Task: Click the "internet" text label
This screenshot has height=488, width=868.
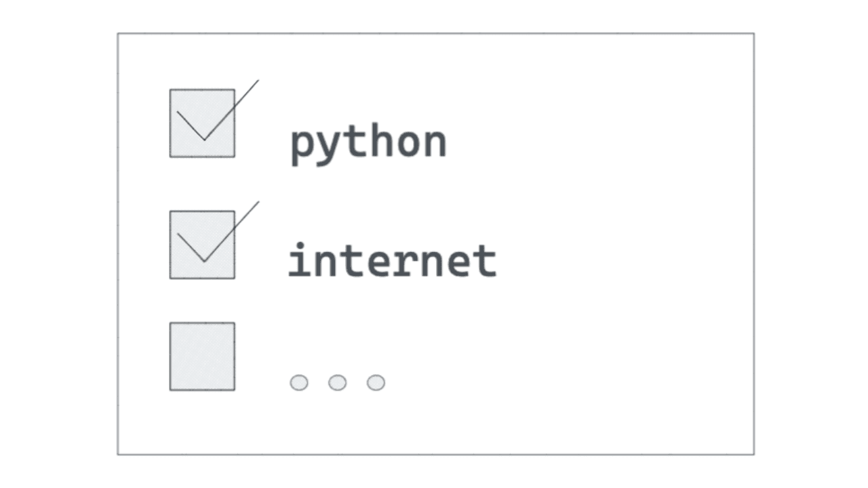Action: coord(393,260)
